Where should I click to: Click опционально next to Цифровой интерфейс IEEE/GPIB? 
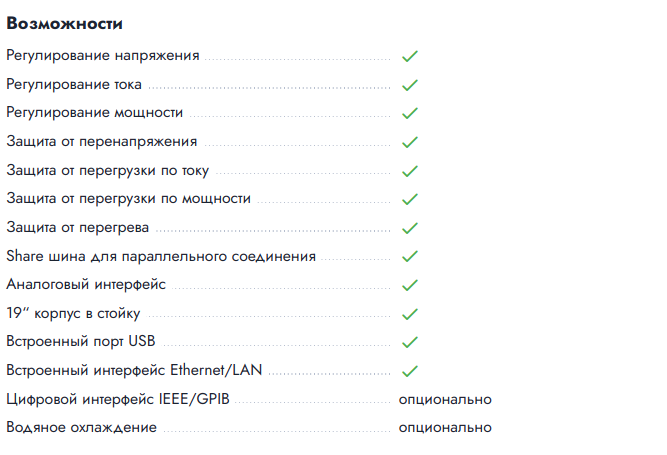(445, 399)
